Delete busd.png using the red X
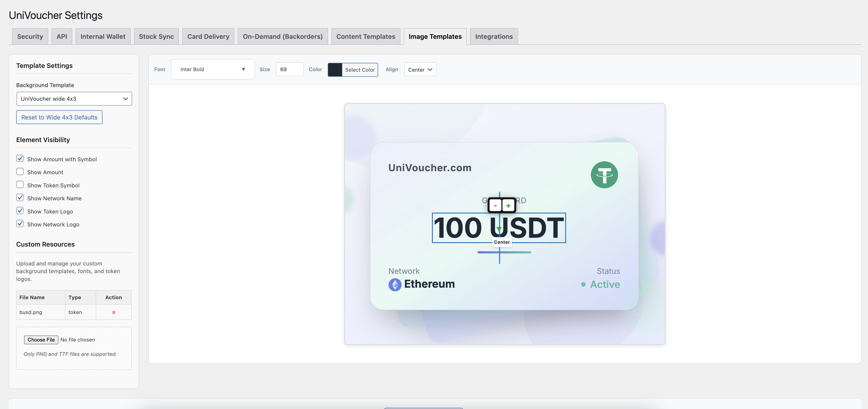Image resolution: width=868 pixels, height=409 pixels. coord(114,312)
